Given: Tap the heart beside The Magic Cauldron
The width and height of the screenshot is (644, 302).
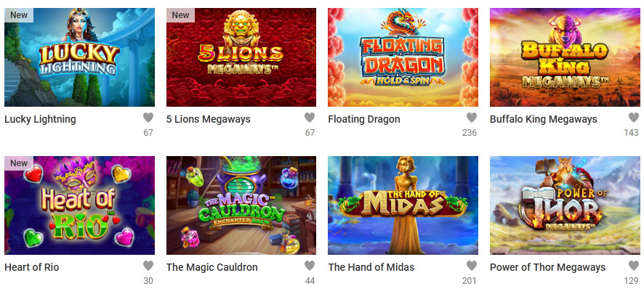Looking at the screenshot, I should (x=310, y=266).
